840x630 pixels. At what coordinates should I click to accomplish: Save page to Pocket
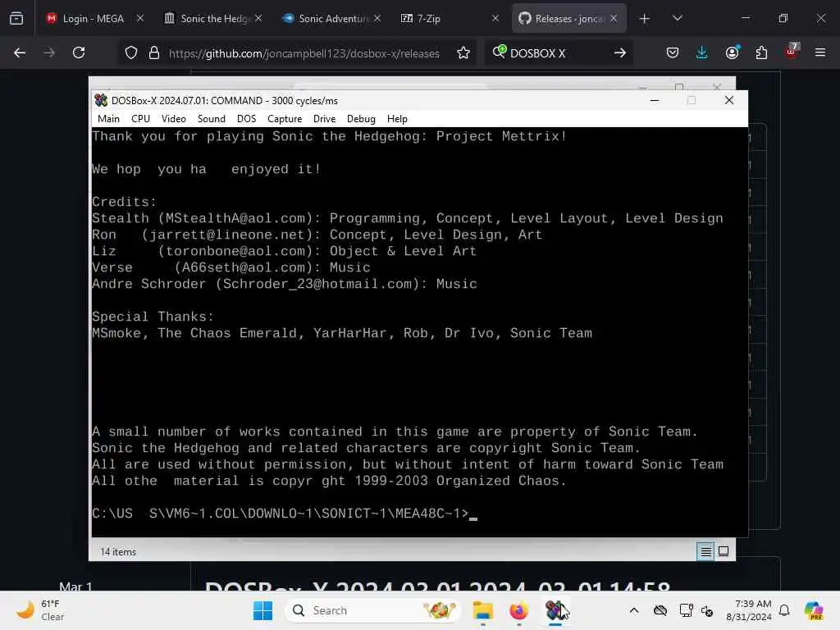tap(673, 53)
